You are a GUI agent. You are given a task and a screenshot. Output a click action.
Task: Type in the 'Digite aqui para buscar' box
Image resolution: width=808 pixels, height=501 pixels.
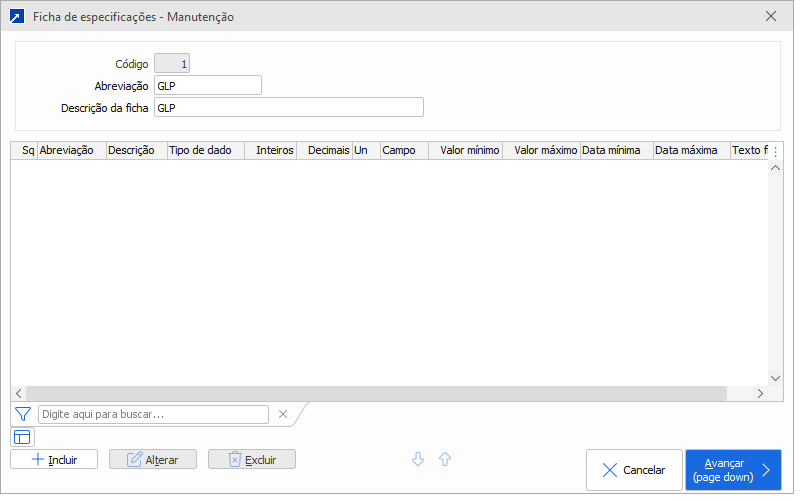click(153, 414)
